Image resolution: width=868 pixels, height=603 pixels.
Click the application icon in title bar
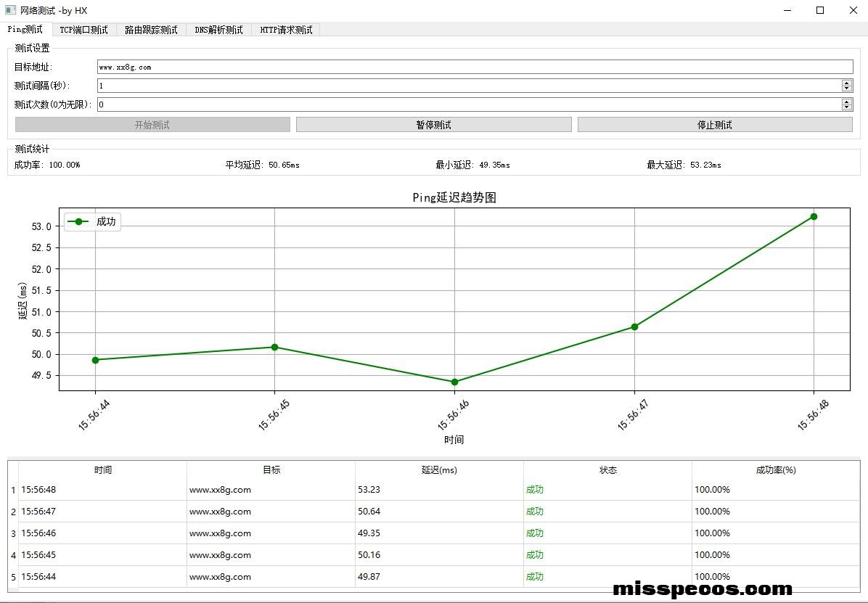[10, 10]
